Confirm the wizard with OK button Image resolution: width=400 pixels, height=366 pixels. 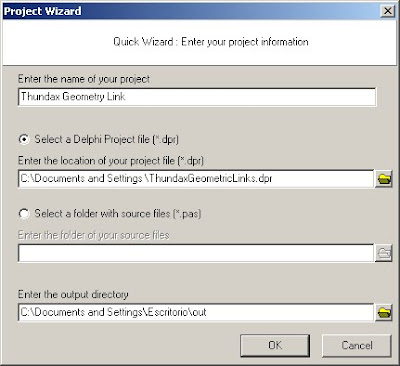click(275, 345)
